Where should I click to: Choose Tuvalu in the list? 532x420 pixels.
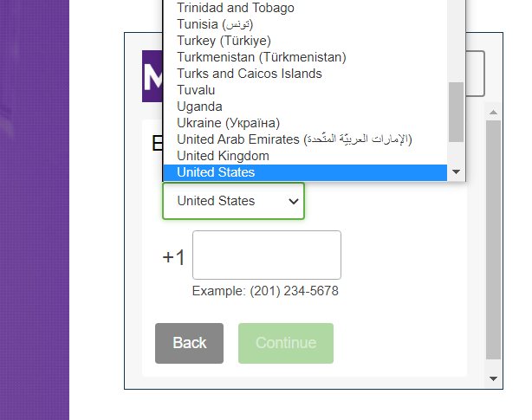[196, 90]
